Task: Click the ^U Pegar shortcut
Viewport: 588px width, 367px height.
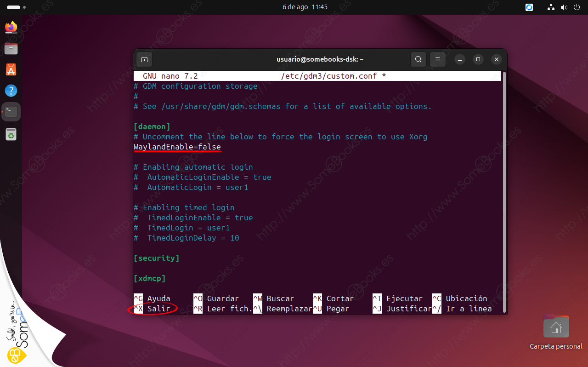Action: pyautogui.click(x=331, y=309)
